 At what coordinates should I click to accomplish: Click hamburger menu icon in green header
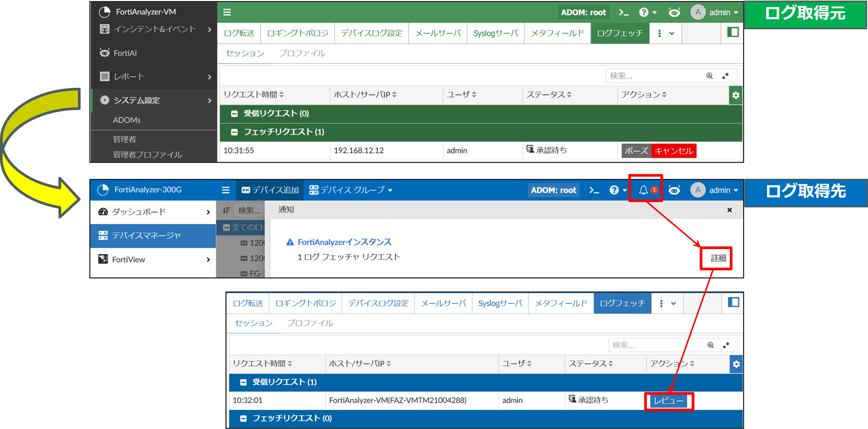point(227,12)
